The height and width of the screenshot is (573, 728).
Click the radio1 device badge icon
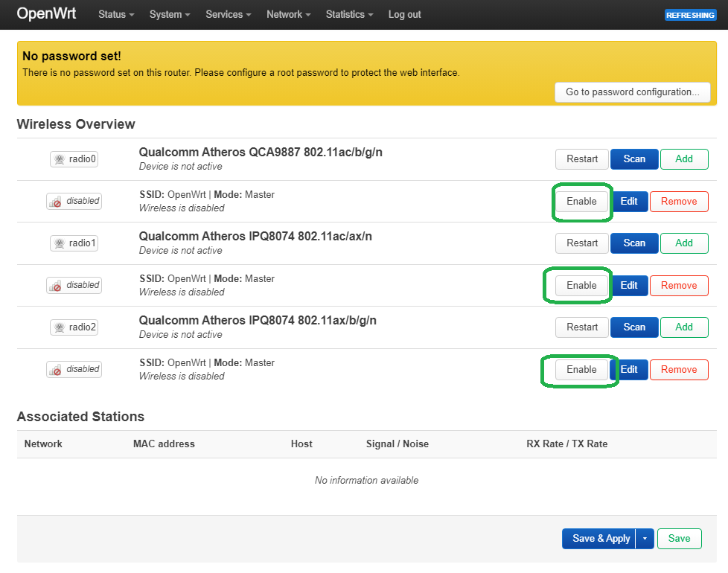[x=74, y=243]
